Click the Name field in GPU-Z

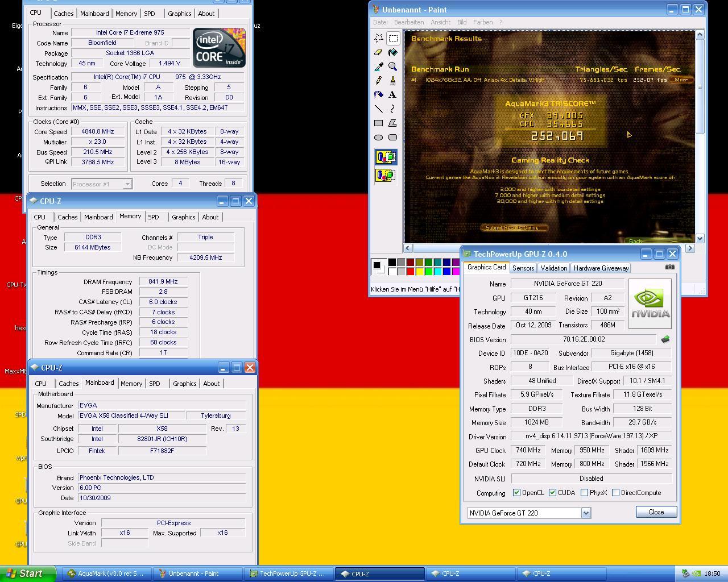(568, 284)
